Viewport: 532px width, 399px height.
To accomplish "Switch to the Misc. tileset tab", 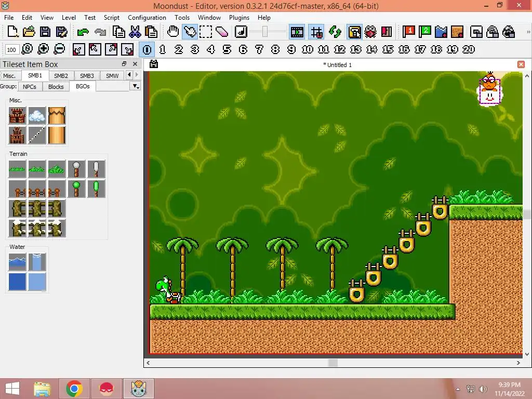I will pos(9,76).
